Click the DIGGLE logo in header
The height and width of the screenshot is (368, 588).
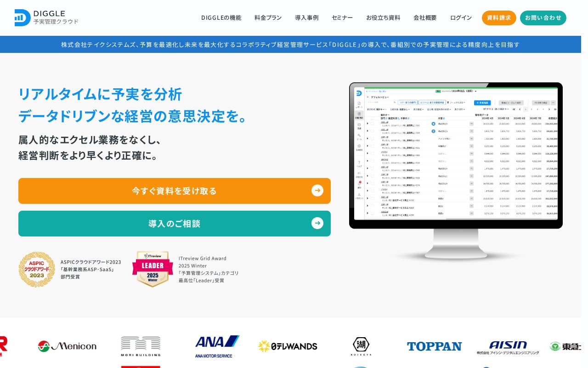[x=46, y=17]
